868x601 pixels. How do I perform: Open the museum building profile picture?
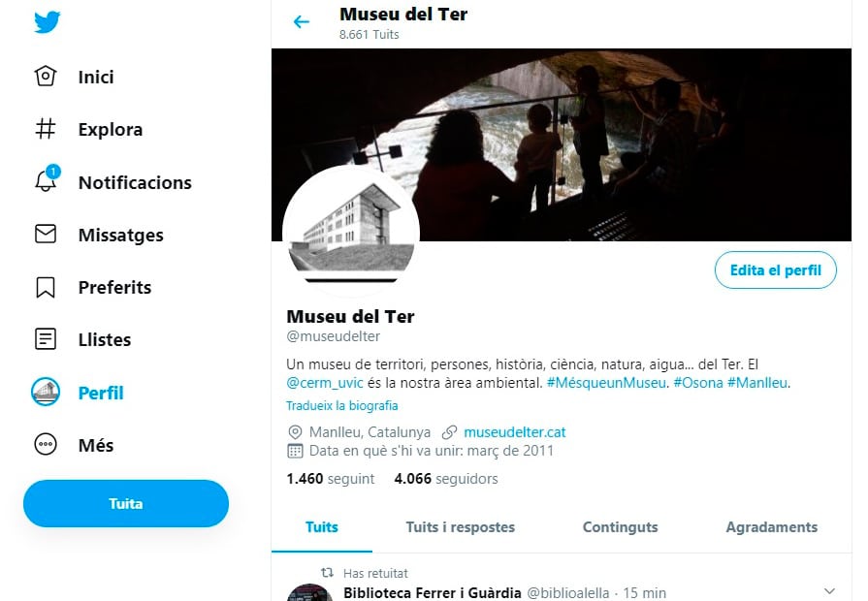coord(351,233)
